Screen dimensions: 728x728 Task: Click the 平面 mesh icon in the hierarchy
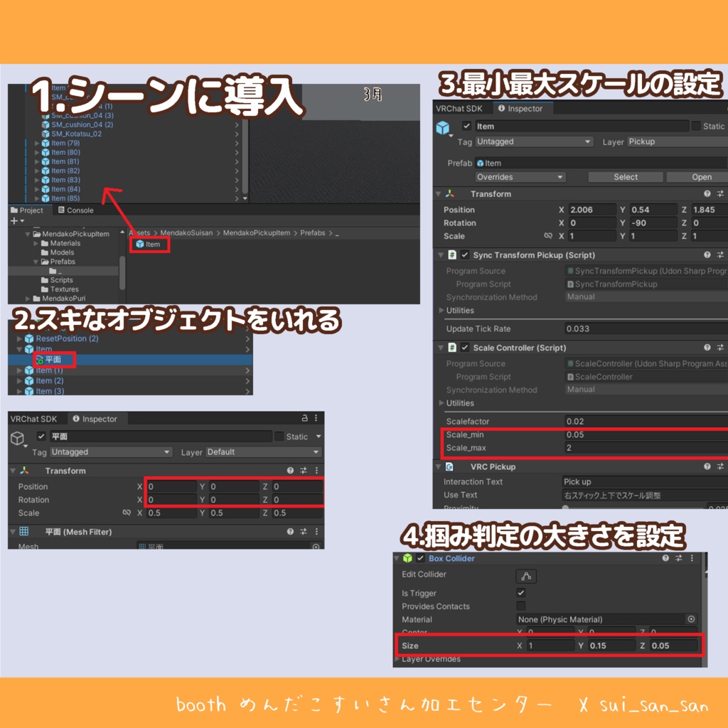pos(41,359)
